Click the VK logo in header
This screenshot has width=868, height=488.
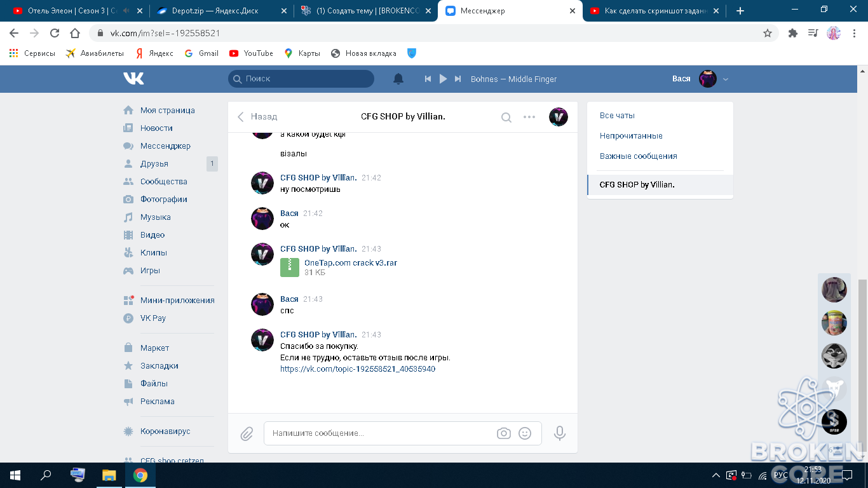pyautogui.click(x=133, y=78)
